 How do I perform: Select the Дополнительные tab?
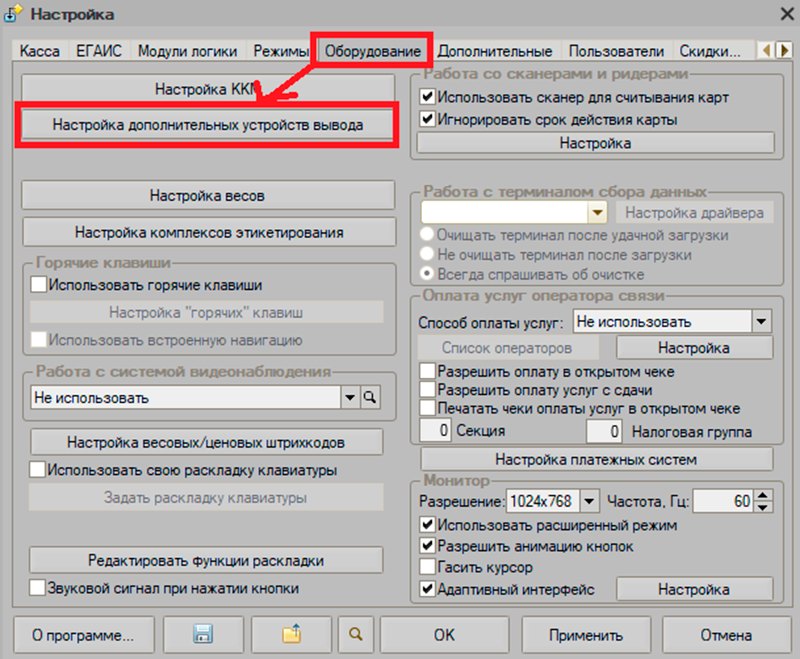[x=494, y=52]
